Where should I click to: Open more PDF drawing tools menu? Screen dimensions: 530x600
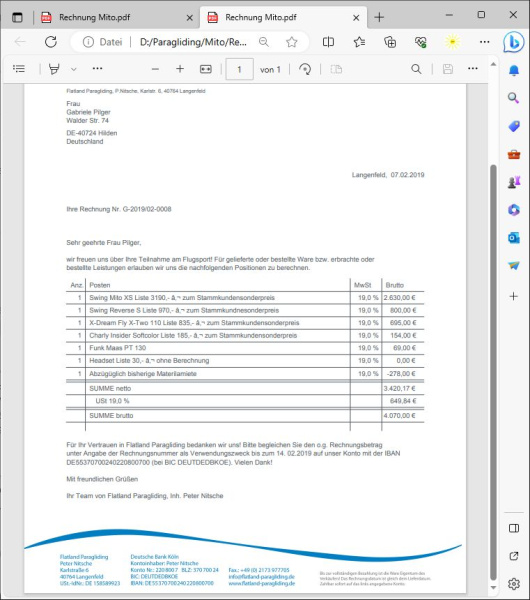[x=97, y=68]
